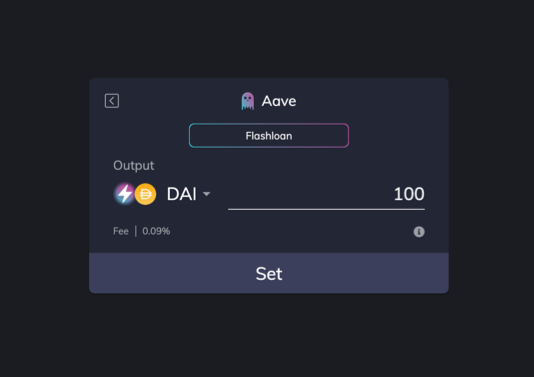Click the Aave title text
Image resolution: width=534 pixels, height=377 pixels.
click(279, 101)
